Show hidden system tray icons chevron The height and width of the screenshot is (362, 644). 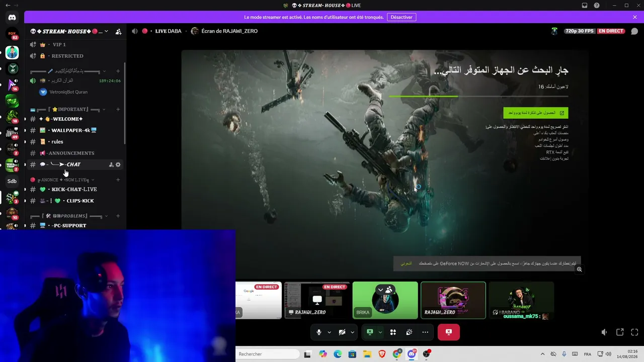(542, 354)
